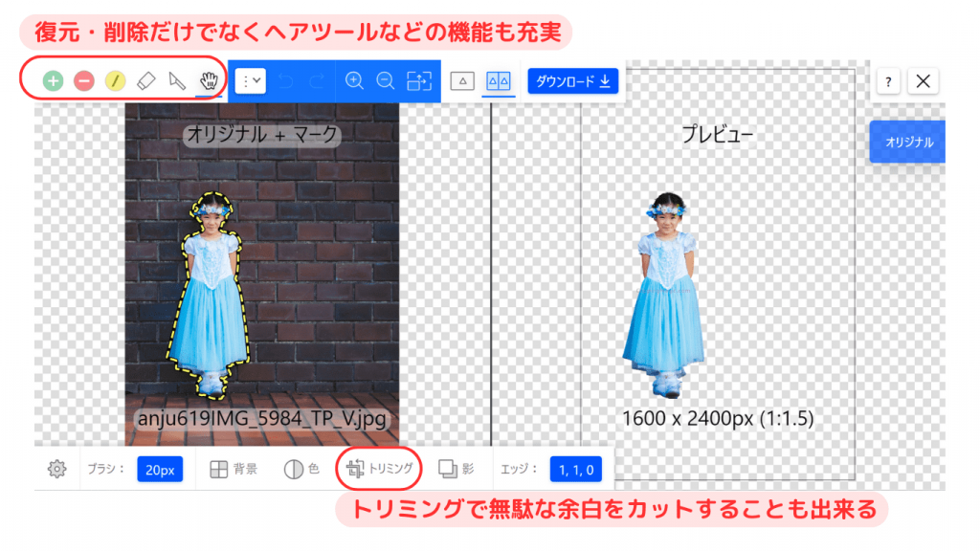The image size is (980, 551).
Task: Open the トリミング crop tool
Action: click(x=379, y=469)
